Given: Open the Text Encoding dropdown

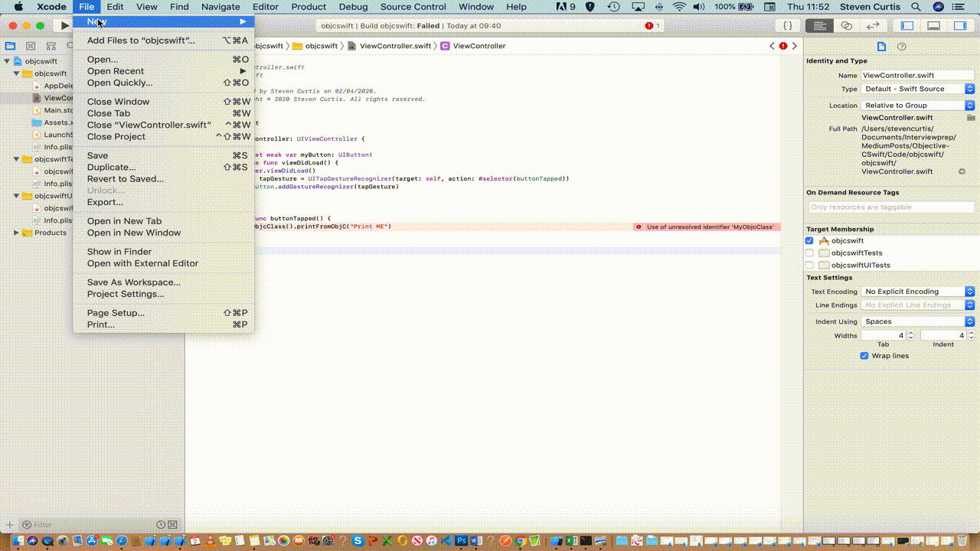Looking at the screenshot, I should (x=918, y=292).
